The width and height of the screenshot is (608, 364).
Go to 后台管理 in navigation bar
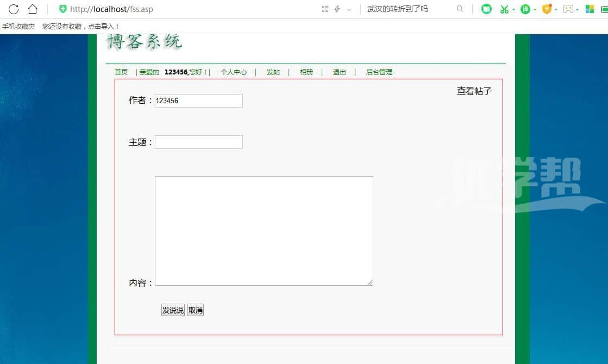point(379,72)
